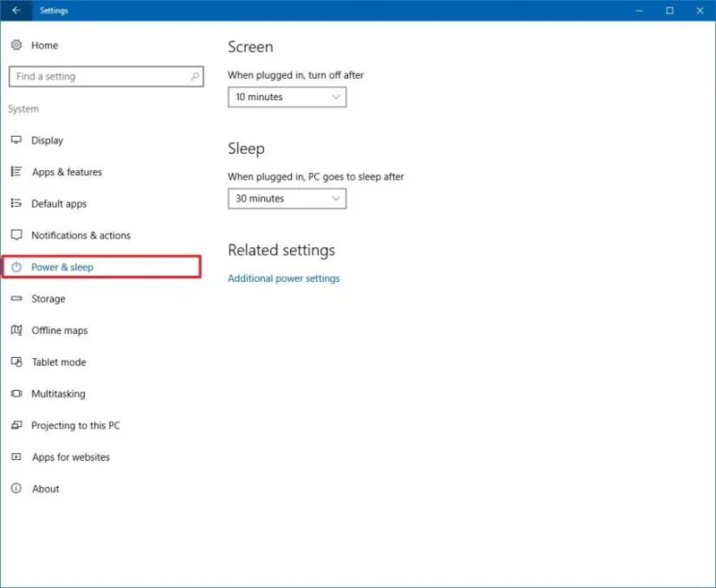Open the PC sleep time dropdown

point(286,199)
